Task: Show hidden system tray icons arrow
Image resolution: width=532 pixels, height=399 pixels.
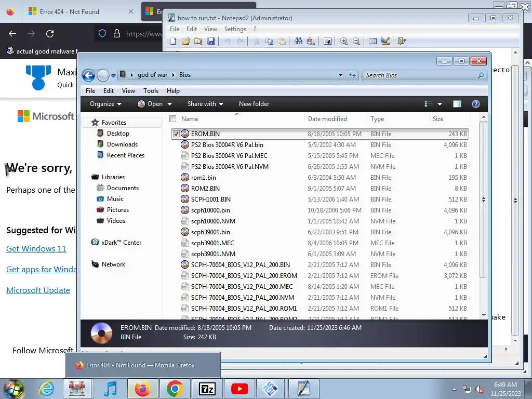Action: 454,389
